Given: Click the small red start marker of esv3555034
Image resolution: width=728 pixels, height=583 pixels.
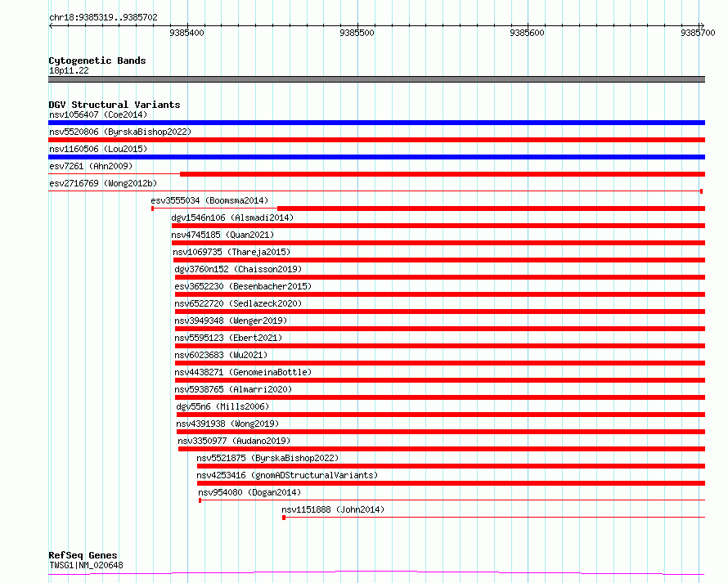Looking at the screenshot, I should [x=152, y=209].
